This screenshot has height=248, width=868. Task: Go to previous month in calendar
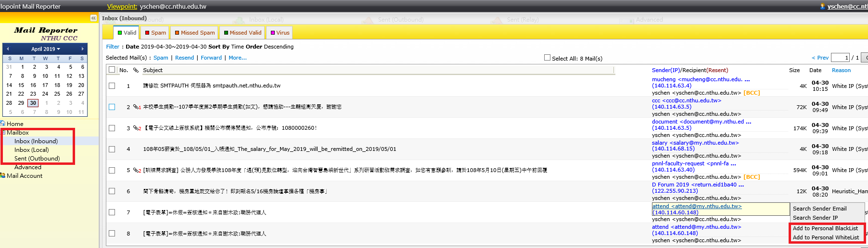8,49
